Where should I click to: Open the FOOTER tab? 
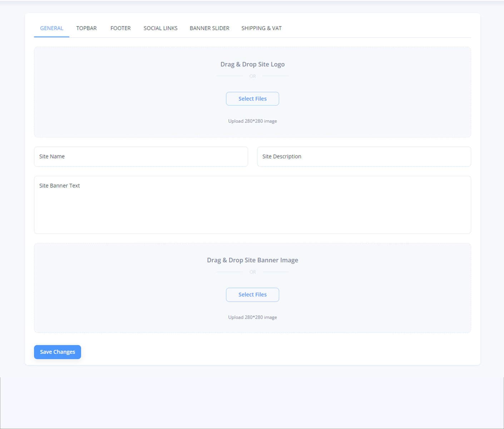(120, 28)
